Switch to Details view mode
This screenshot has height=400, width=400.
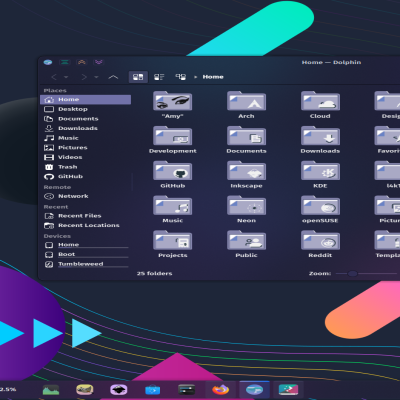pos(180,77)
